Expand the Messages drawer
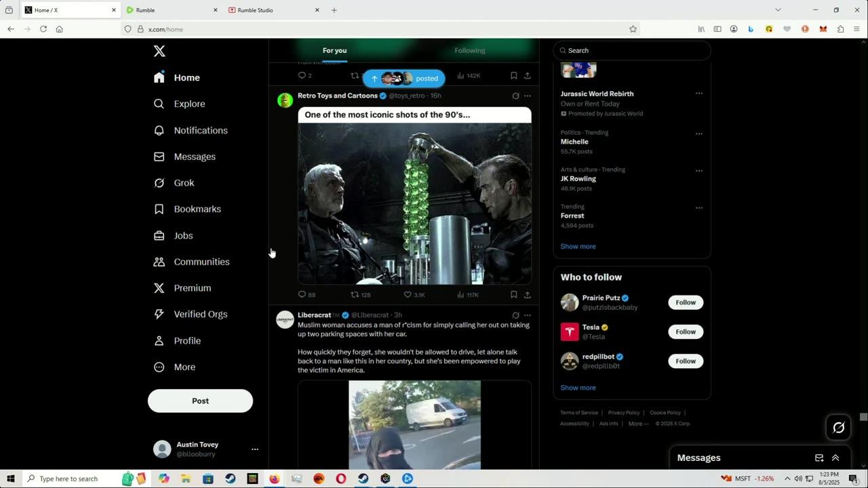The height and width of the screenshot is (488, 868). pos(835,458)
